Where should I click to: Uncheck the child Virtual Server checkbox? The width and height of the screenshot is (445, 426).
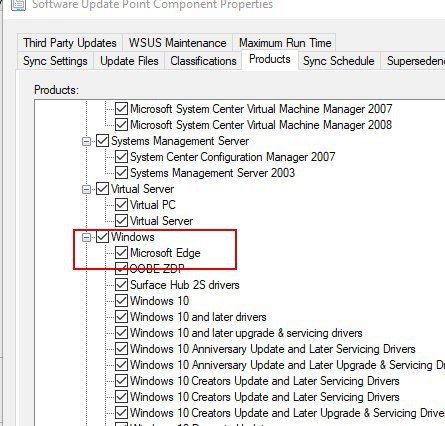(121, 221)
